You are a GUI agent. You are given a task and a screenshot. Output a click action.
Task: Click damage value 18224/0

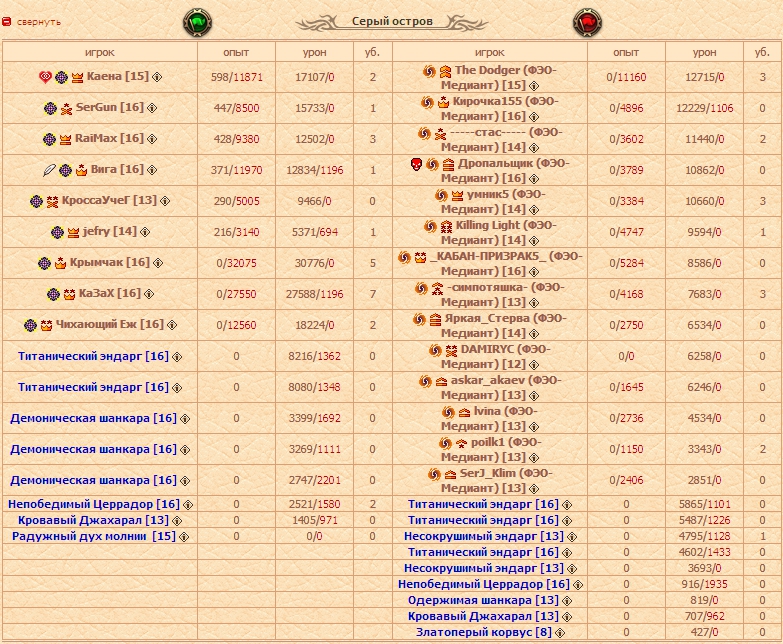pyautogui.click(x=315, y=325)
